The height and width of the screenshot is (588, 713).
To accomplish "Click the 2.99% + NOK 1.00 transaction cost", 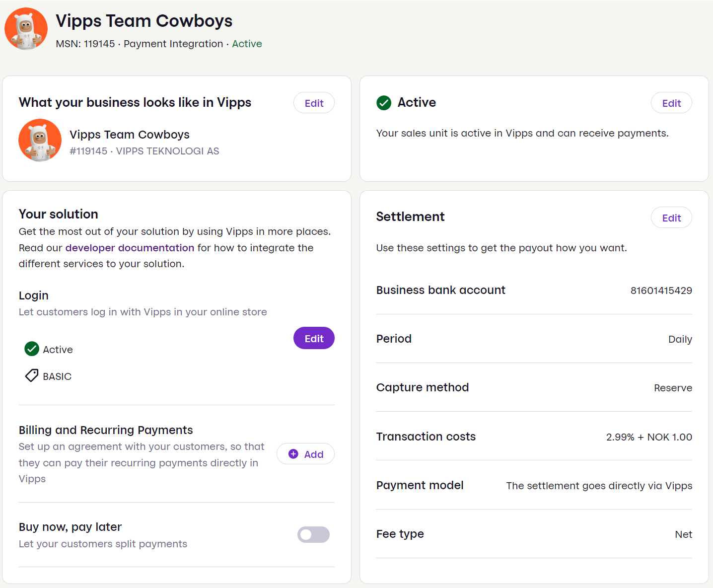I will coord(649,437).
